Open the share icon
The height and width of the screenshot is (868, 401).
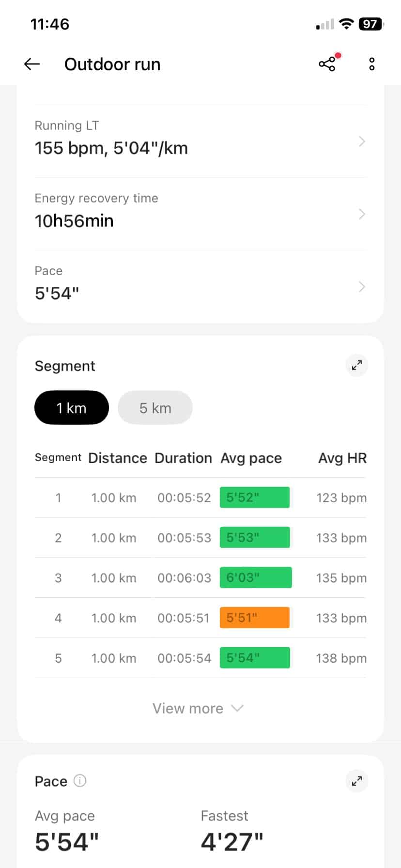[327, 64]
